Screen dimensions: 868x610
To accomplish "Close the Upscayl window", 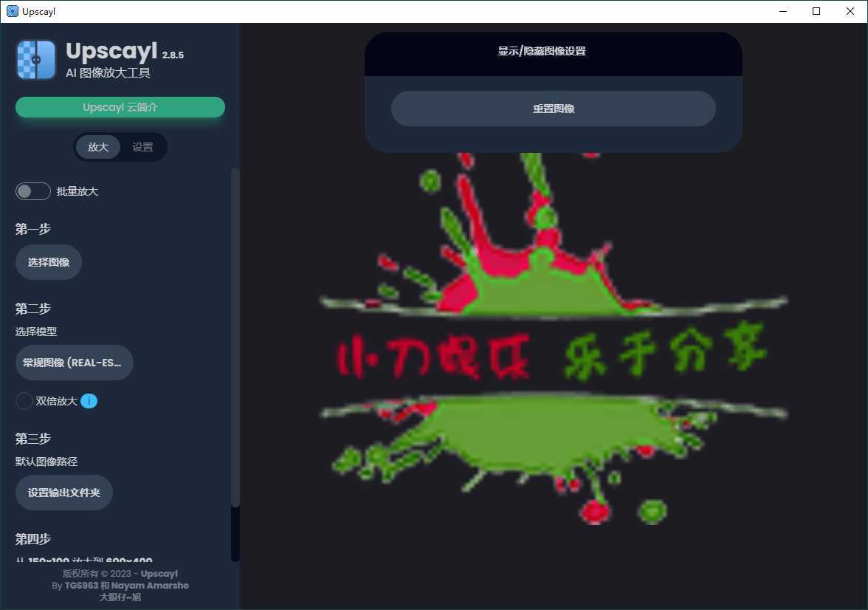I will coord(850,11).
